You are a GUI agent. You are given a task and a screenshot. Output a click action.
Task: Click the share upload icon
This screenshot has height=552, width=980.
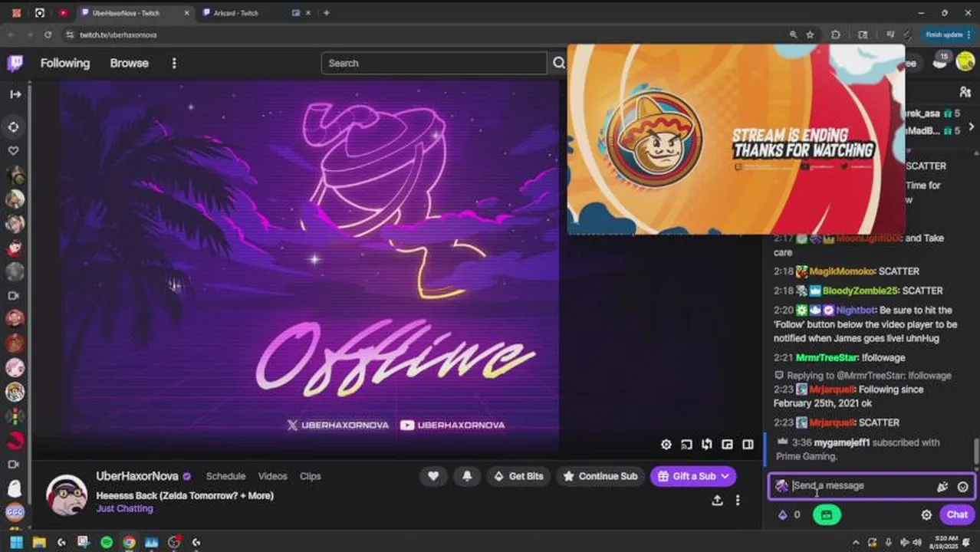(717, 500)
